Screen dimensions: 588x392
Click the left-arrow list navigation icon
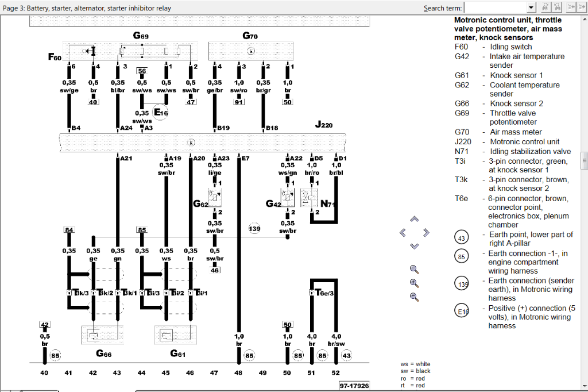571,7
